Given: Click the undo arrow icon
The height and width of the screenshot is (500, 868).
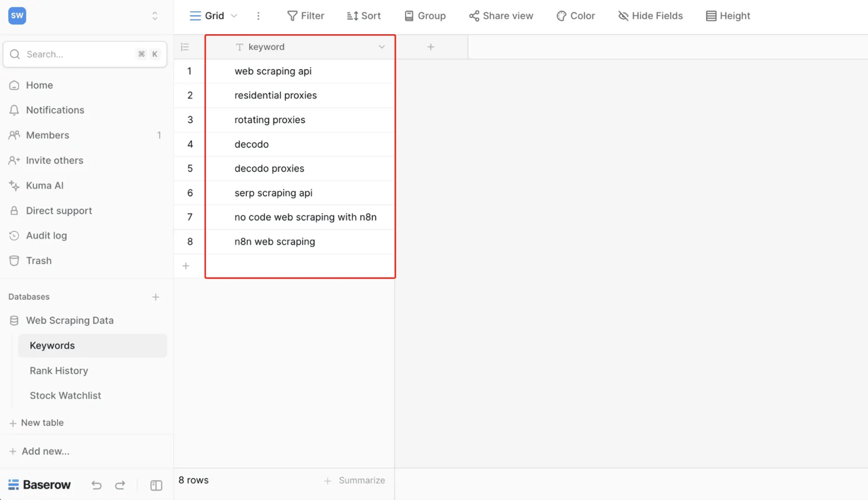Looking at the screenshot, I should (x=97, y=485).
